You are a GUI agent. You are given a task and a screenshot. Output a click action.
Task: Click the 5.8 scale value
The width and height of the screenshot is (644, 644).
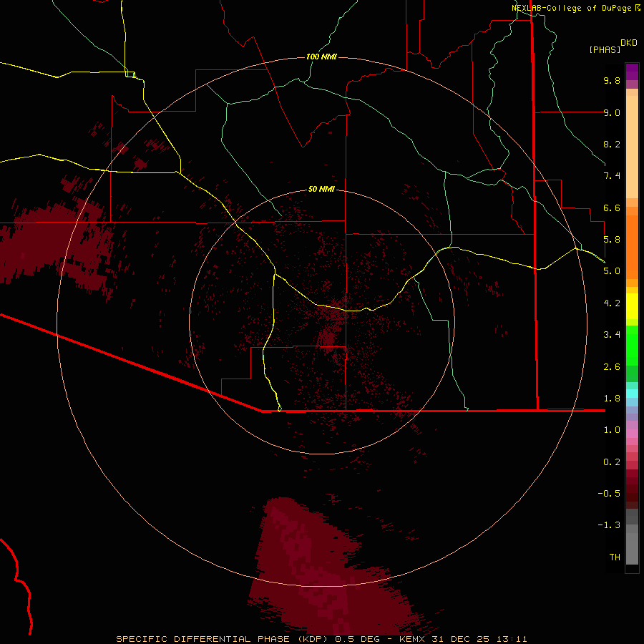click(612, 240)
